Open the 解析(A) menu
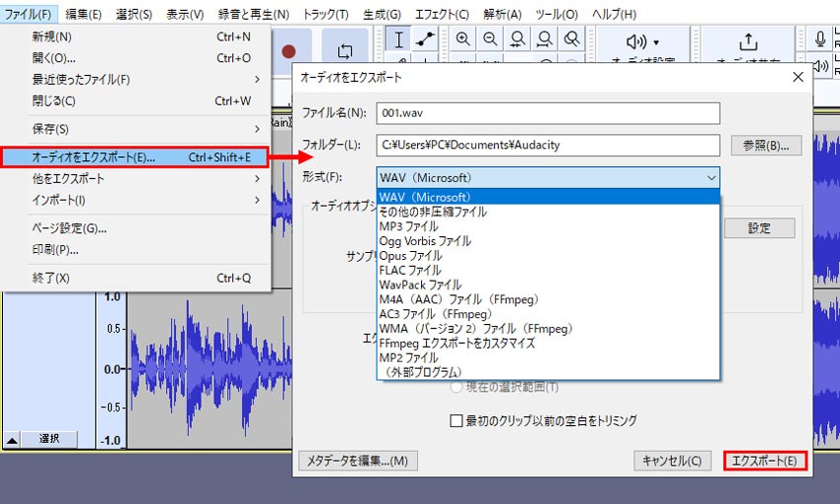 click(502, 14)
